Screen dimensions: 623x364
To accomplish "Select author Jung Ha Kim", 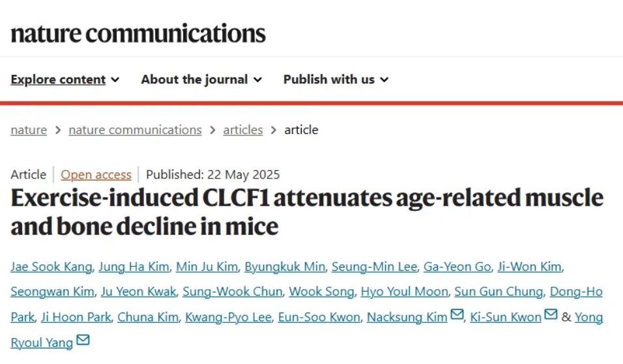I will (134, 267).
